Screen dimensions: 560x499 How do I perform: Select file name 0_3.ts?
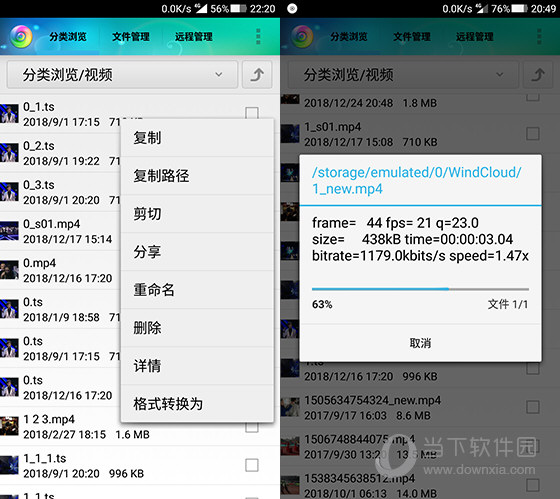39,185
